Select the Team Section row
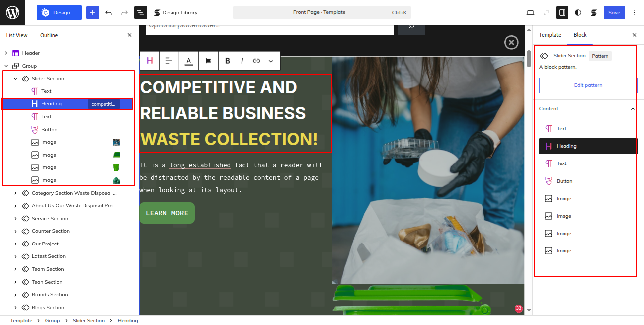The width and height of the screenshot is (644, 325). (70, 269)
